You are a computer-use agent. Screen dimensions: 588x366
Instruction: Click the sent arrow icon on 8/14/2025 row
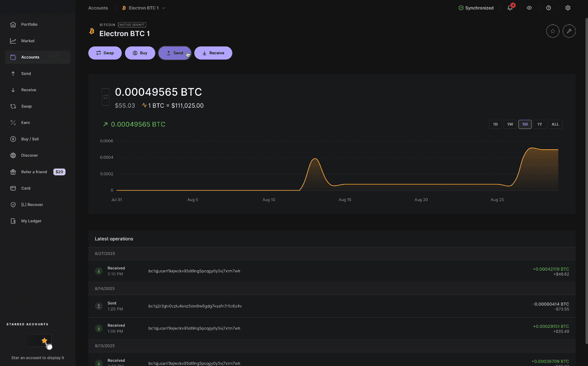point(99,306)
